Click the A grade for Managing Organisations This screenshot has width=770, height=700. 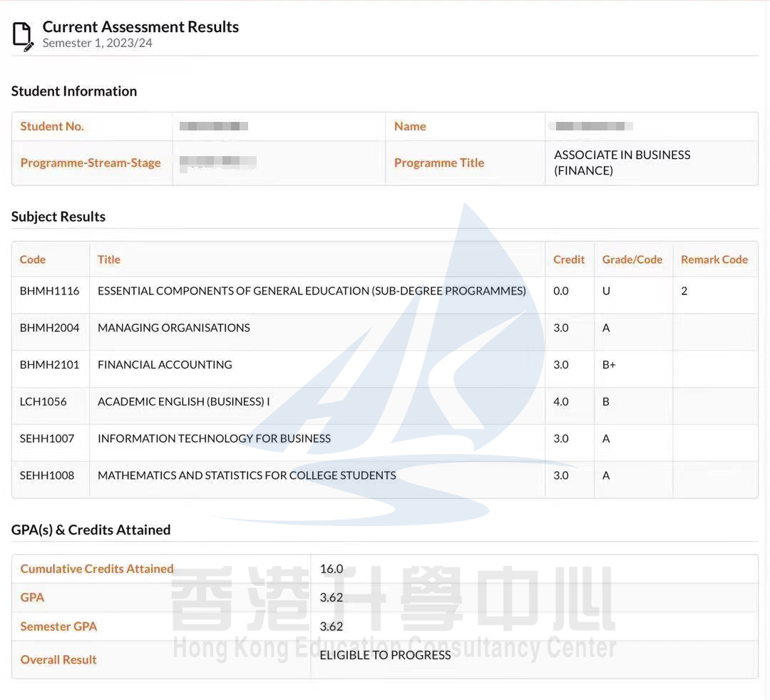606,328
